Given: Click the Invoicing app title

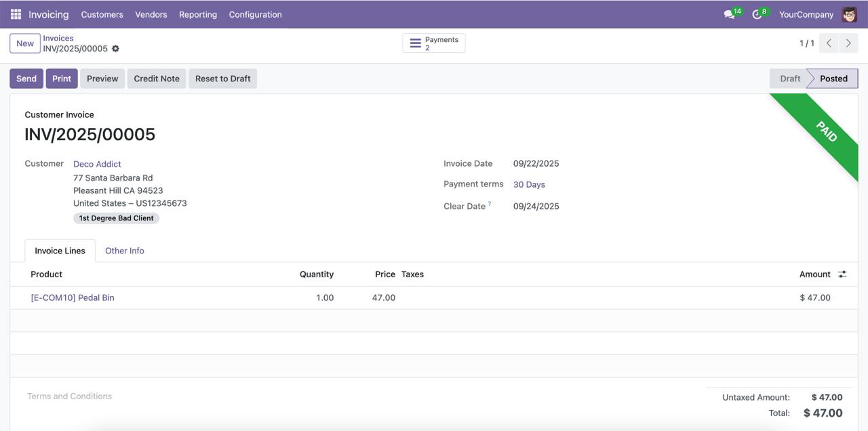Looking at the screenshot, I should point(49,14).
